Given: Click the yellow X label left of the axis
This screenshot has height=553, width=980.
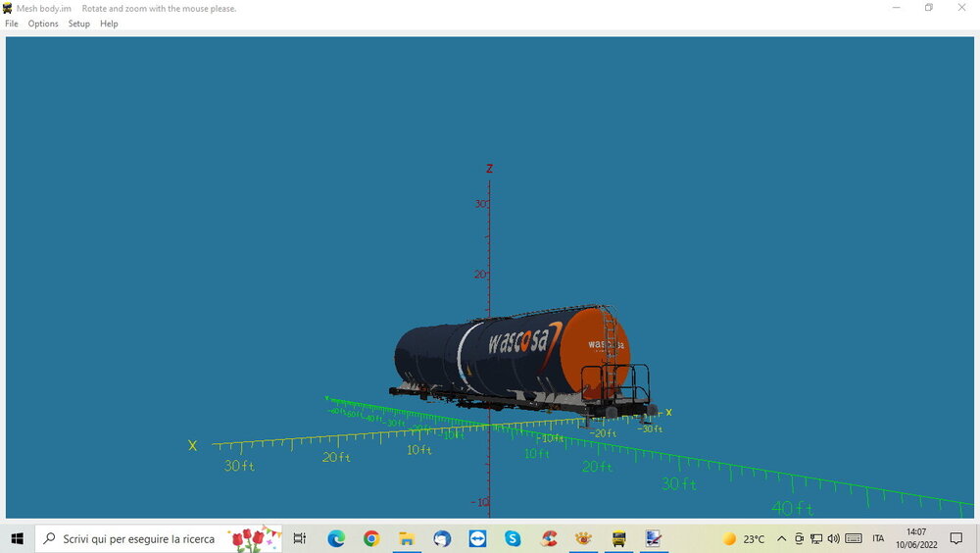Looking at the screenshot, I should point(192,445).
